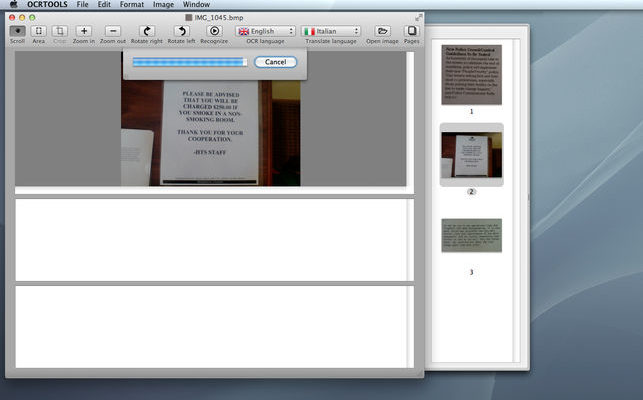Cancel the recognition progress
643x400 pixels.
click(275, 62)
